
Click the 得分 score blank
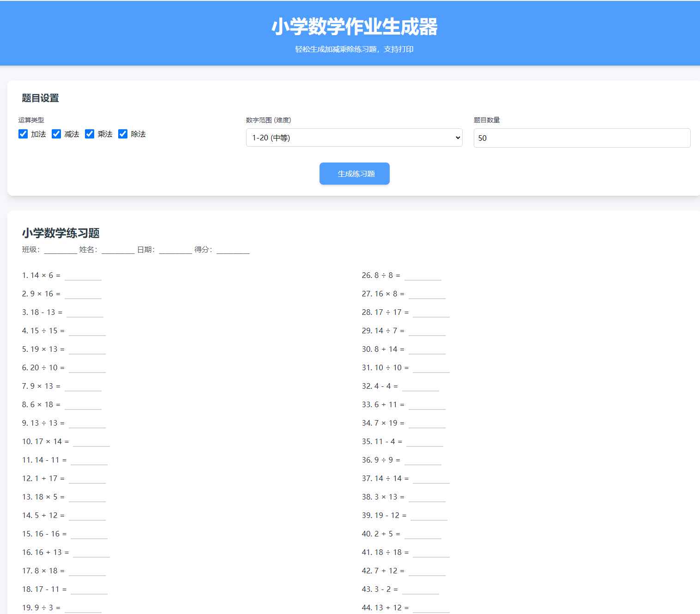(233, 251)
